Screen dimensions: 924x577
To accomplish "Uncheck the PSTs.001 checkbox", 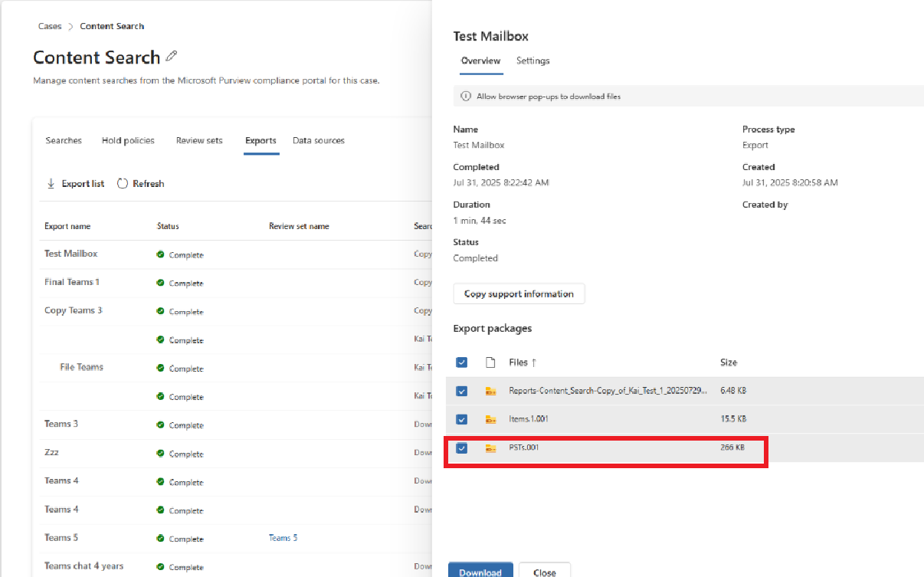I will click(461, 448).
